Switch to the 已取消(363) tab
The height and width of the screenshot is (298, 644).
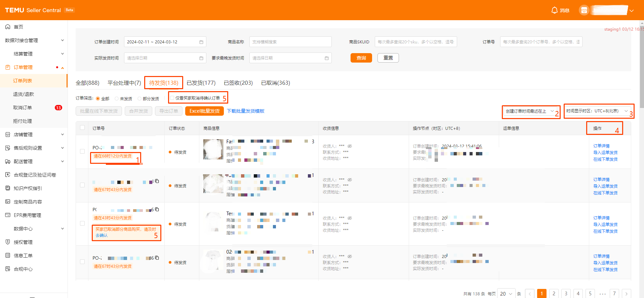pyautogui.click(x=275, y=83)
